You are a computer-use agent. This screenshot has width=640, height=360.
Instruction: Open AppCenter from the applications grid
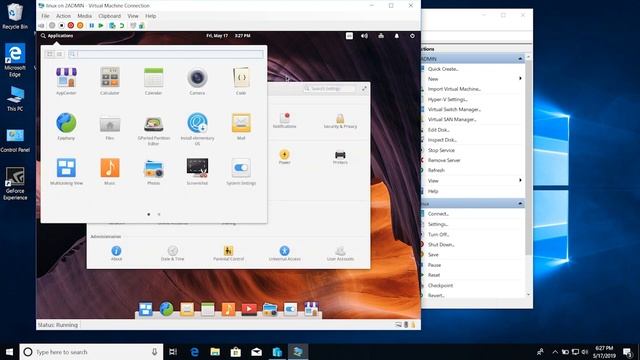(x=66, y=82)
